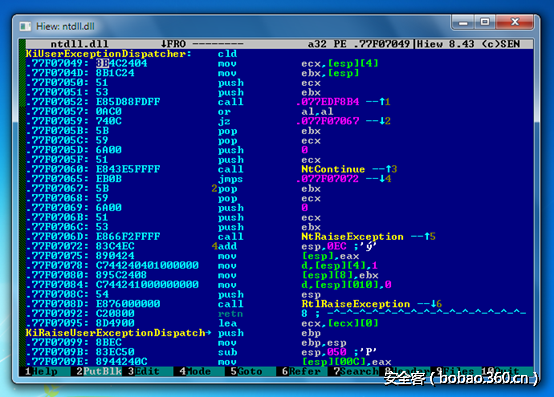Click the opcode bytes C744240401000000
554x397 pixels.
click(x=147, y=265)
